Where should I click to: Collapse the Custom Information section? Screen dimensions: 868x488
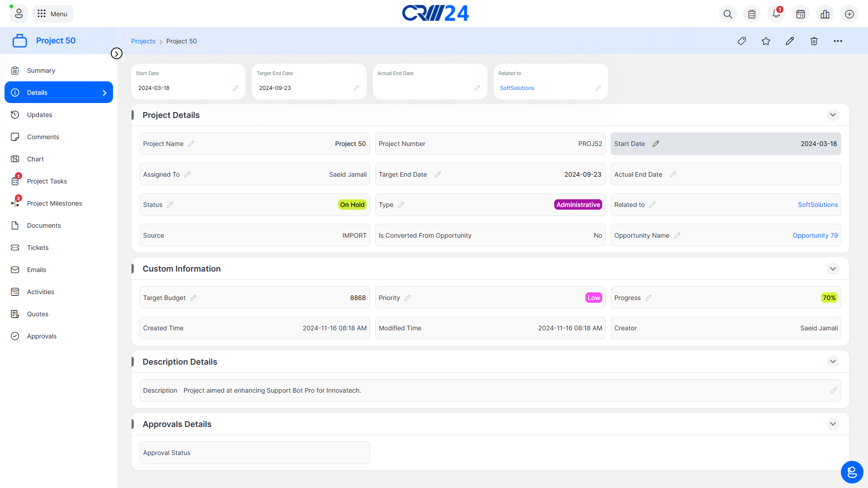point(833,269)
